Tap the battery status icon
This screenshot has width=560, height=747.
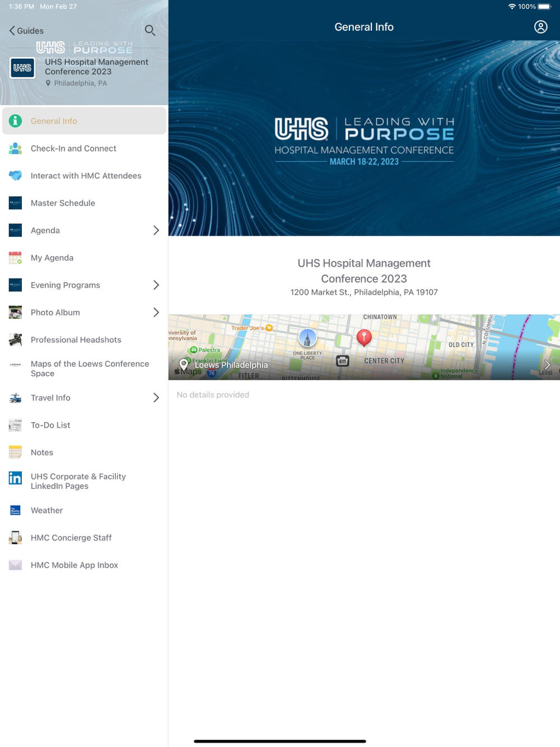tap(545, 7)
